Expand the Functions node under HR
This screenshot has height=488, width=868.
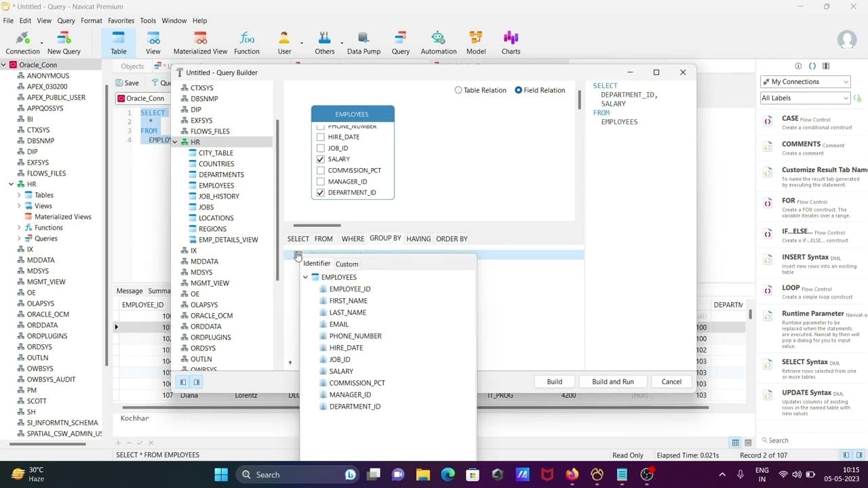tap(19, 228)
